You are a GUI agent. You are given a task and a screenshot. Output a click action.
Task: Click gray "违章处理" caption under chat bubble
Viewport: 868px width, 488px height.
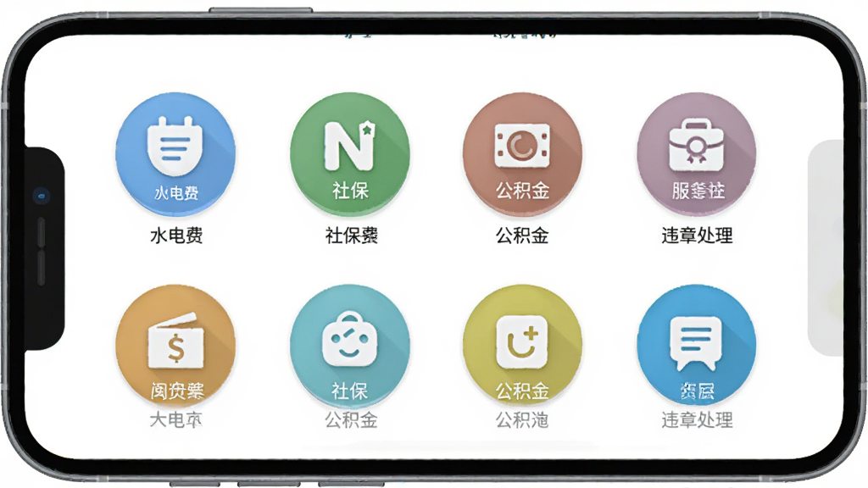click(697, 420)
